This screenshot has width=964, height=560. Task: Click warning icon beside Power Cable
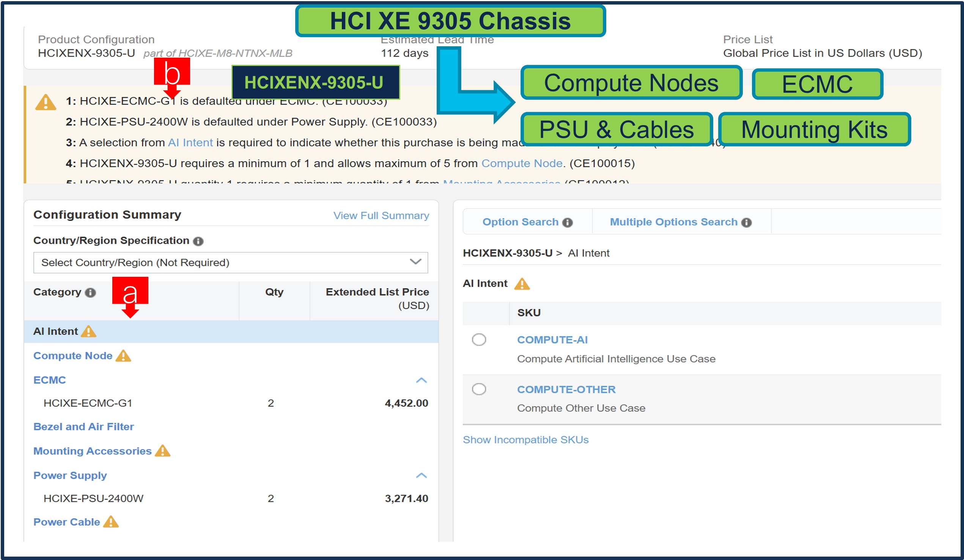tap(111, 522)
